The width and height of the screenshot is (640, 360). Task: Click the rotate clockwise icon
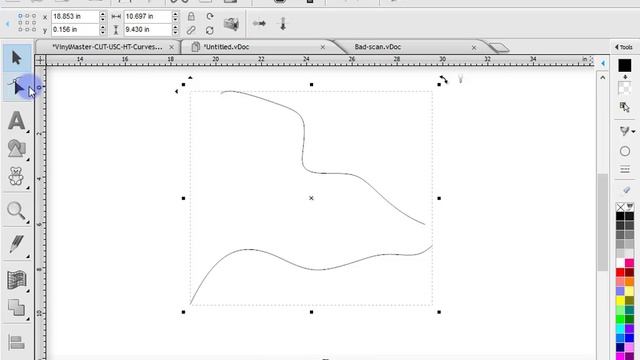point(210,16)
